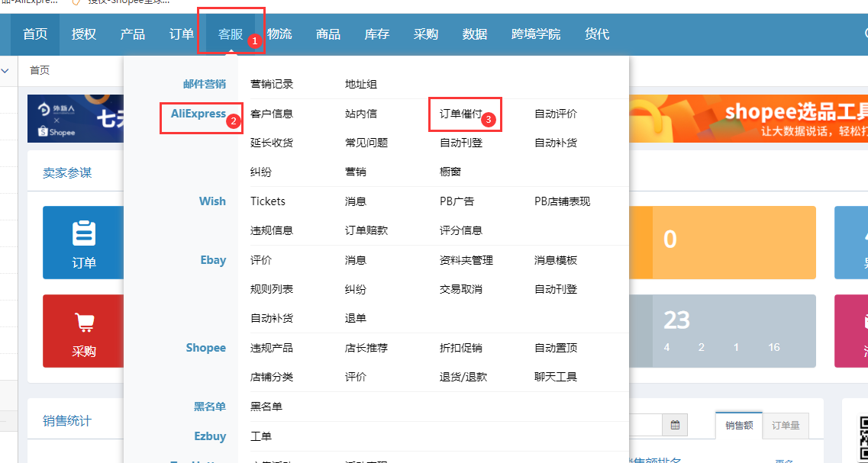Click the Shopee category heading
This screenshot has height=463, width=868.
click(x=206, y=348)
